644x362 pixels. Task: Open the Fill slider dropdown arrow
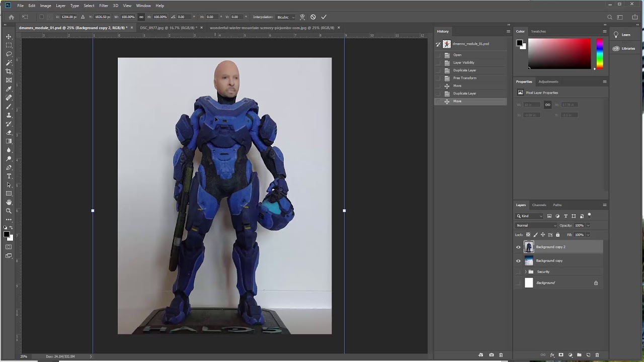[x=588, y=235]
